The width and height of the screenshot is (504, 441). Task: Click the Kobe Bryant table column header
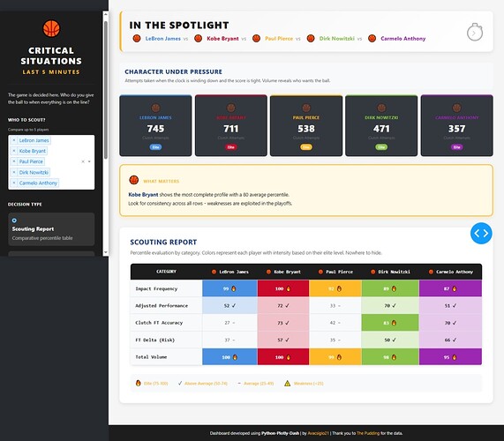pyautogui.click(x=283, y=272)
